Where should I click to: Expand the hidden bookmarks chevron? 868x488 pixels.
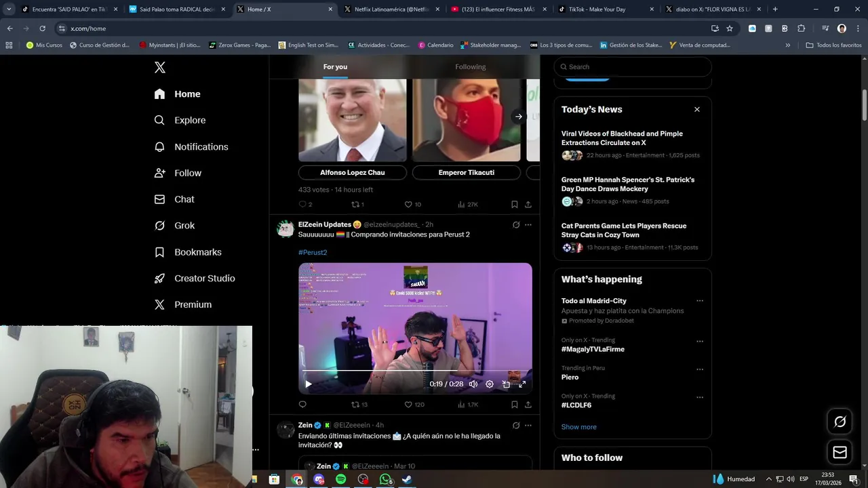coord(787,45)
